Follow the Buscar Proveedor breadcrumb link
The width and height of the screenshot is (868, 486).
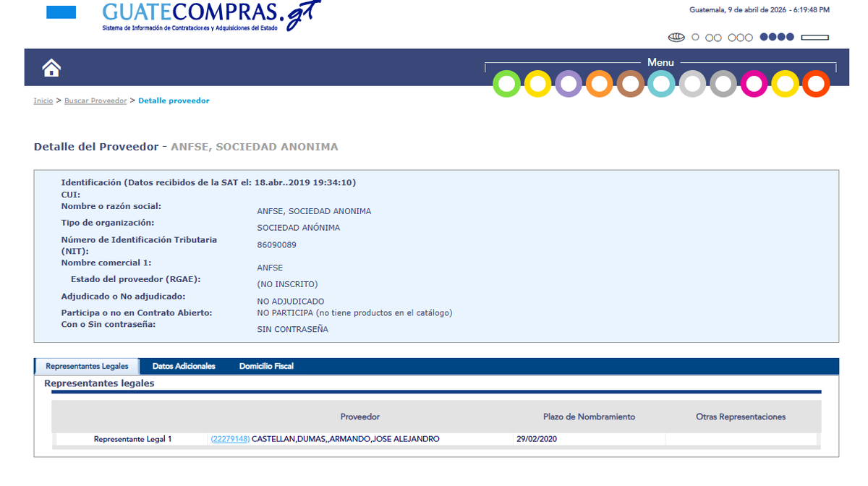tap(95, 101)
